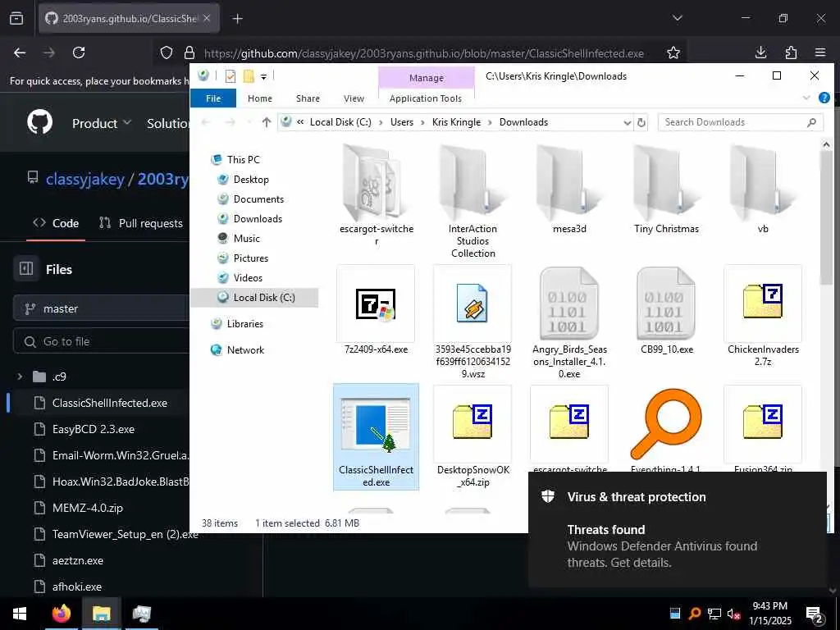Viewport: 840px width, 630px height.
Task: Bookmark this page with the star icon
Action: (x=673, y=52)
